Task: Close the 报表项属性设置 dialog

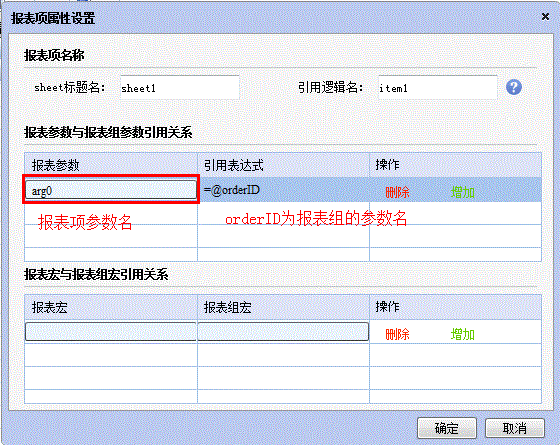Action: pos(545,16)
